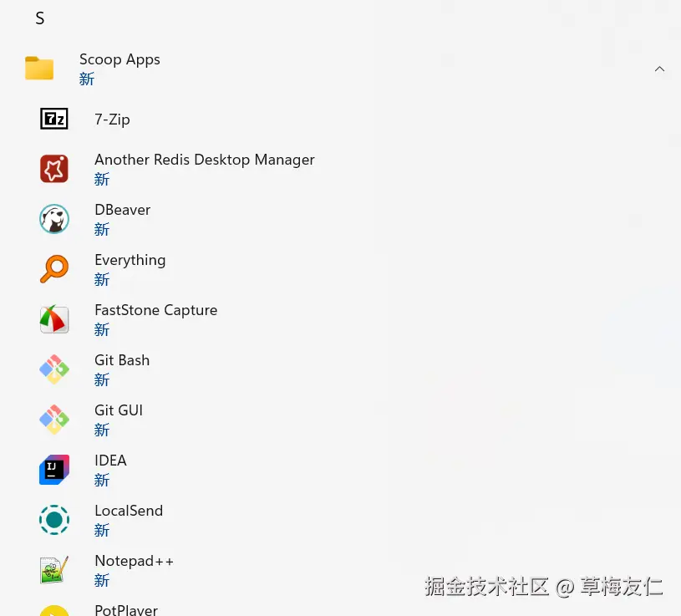The height and width of the screenshot is (616, 681).
Task: Click the 7-Zip label text
Action: pyautogui.click(x=112, y=119)
